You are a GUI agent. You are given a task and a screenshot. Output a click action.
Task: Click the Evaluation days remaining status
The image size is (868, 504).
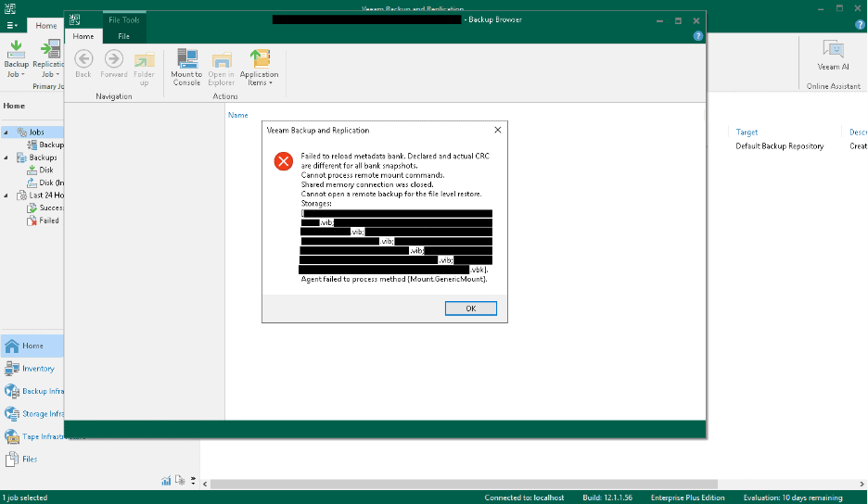tap(793, 498)
